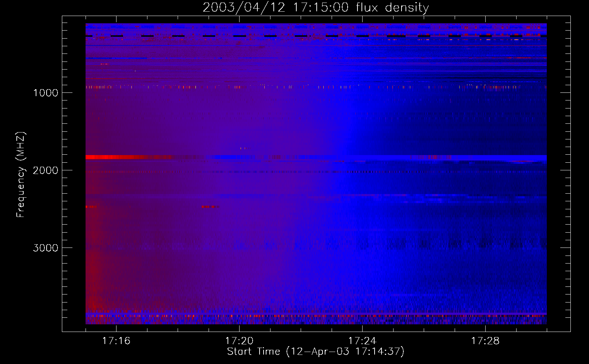This screenshot has height=364, width=589.
Task: Click the 'Start Time (12-Apr-03 17:14:37)' axis title
Action: pyautogui.click(x=316, y=352)
